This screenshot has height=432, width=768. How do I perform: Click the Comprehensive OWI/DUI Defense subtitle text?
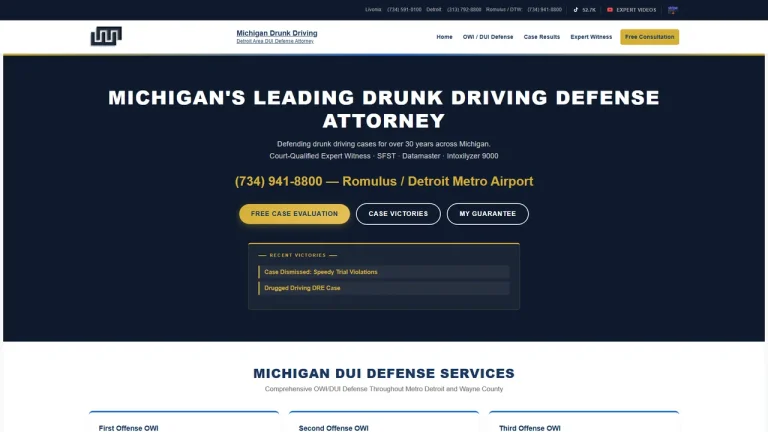point(384,389)
